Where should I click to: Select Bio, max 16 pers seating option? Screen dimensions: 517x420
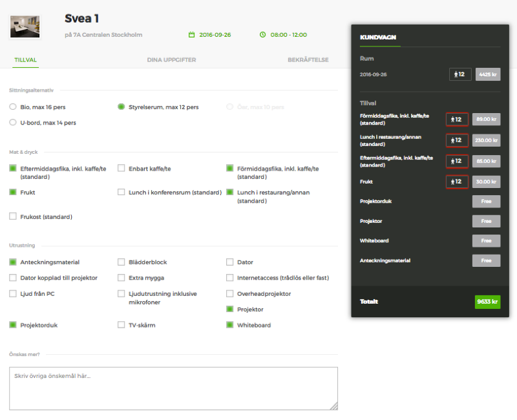point(13,107)
